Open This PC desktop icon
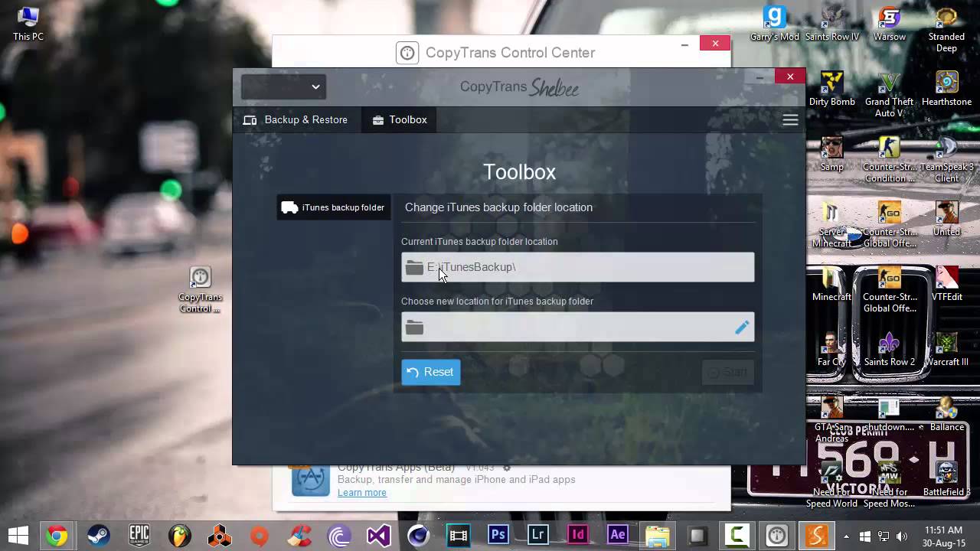Viewport: 980px width, 551px height. coord(28,24)
